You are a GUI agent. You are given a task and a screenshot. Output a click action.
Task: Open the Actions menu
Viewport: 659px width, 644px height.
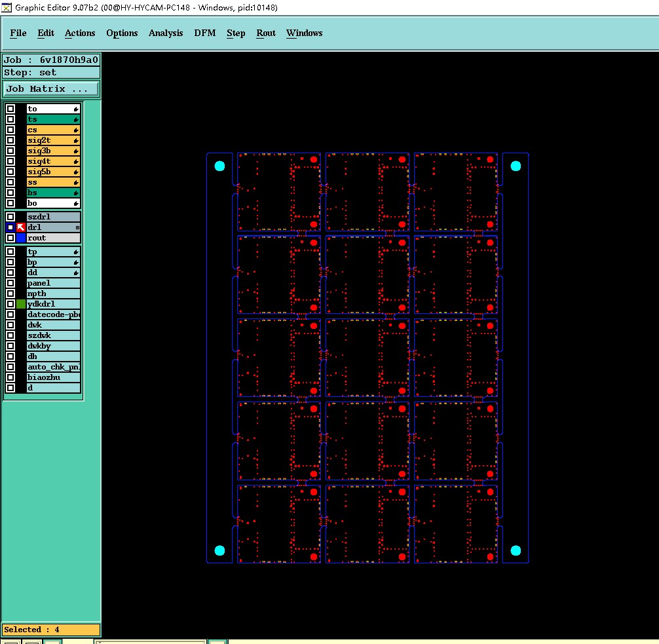pyautogui.click(x=80, y=33)
